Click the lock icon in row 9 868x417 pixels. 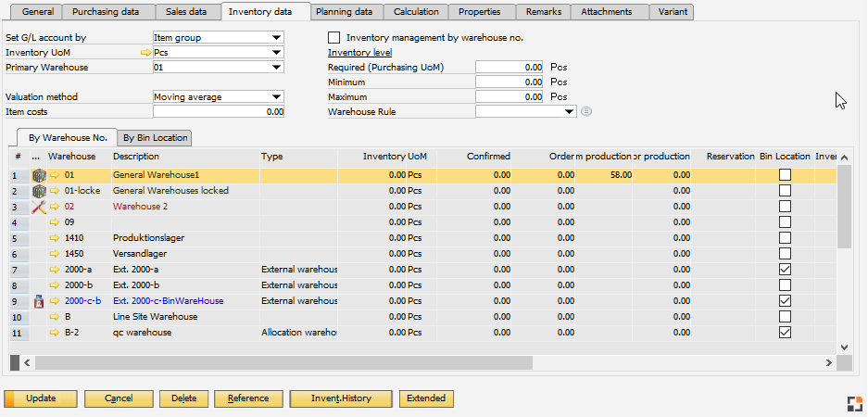(x=38, y=301)
